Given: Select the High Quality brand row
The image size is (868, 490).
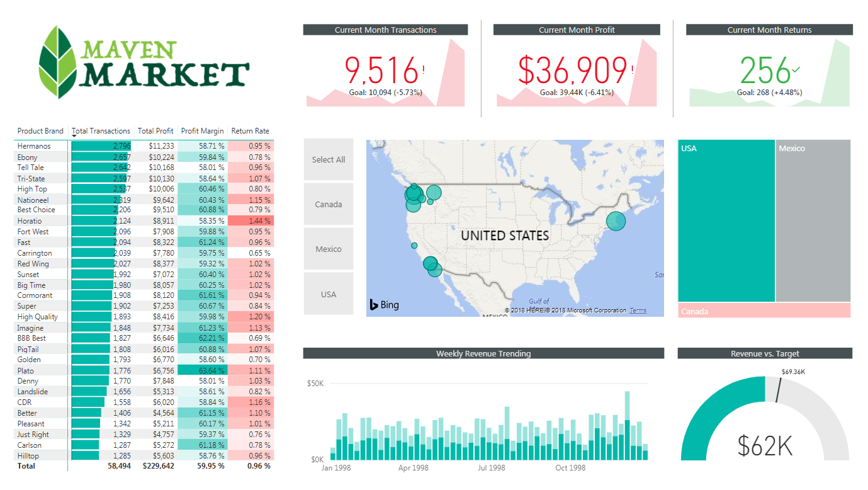Looking at the screenshot, I should [x=144, y=317].
